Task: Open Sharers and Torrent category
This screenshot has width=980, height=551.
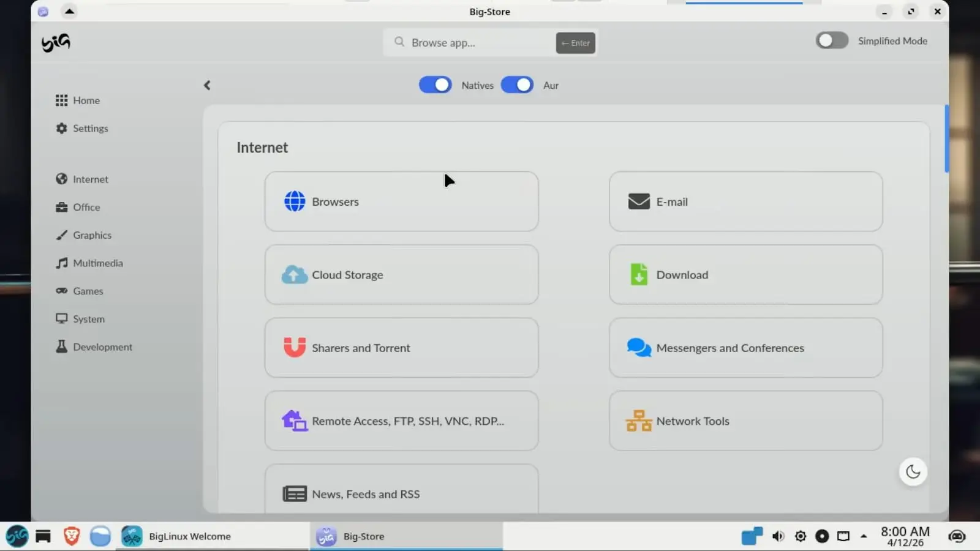Action: pos(401,348)
